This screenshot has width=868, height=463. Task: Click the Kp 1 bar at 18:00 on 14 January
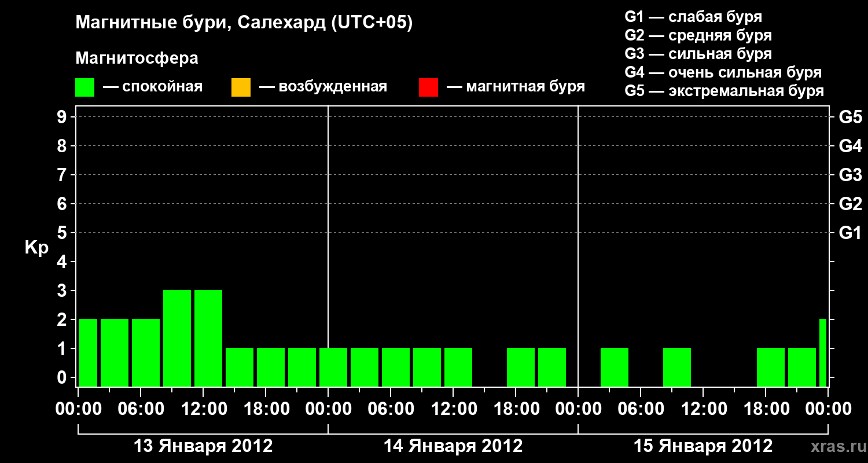pyautogui.click(x=521, y=367)
